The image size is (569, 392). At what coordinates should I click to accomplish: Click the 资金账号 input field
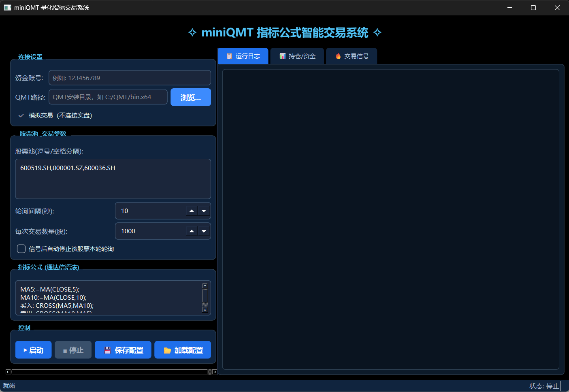coord(130,78)
